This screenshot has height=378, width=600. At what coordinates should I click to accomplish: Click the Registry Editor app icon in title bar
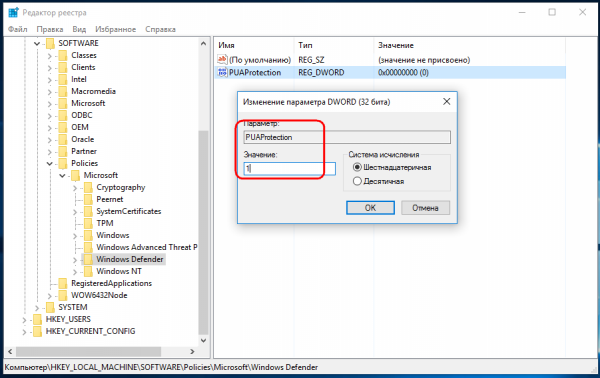click(13, 12)
